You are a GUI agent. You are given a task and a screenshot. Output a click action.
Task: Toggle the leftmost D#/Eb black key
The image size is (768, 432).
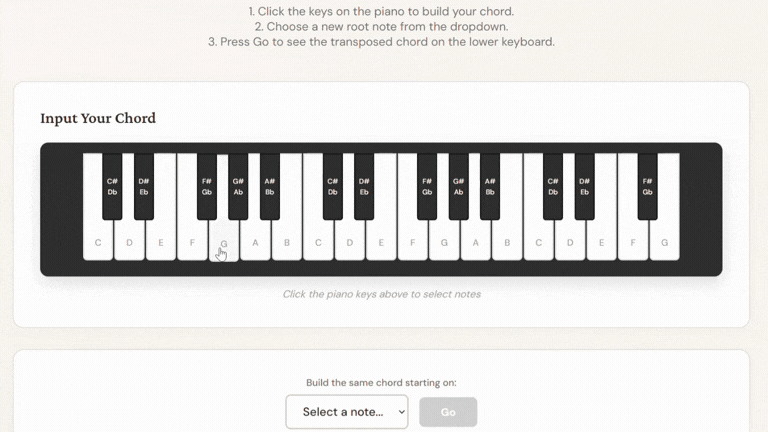[x=144, y=187]
